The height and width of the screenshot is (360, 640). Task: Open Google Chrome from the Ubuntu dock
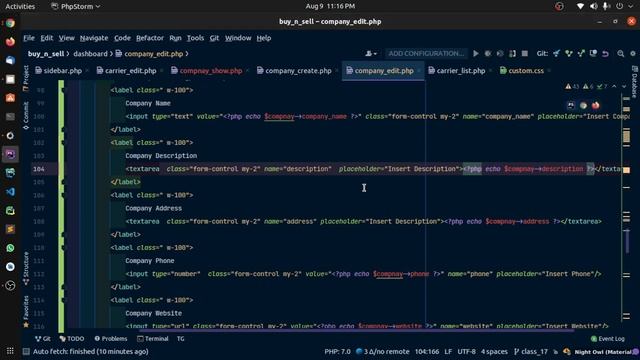(x=10, y=23)
